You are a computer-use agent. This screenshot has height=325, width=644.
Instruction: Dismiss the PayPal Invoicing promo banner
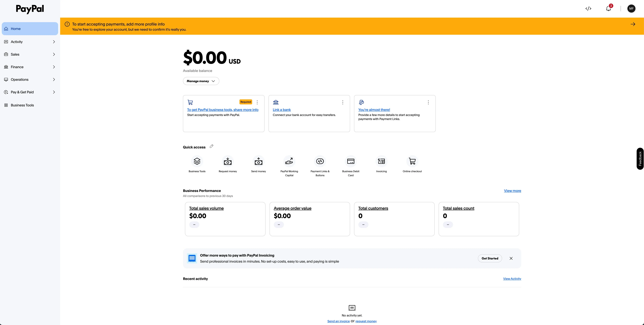pos(511,258)
